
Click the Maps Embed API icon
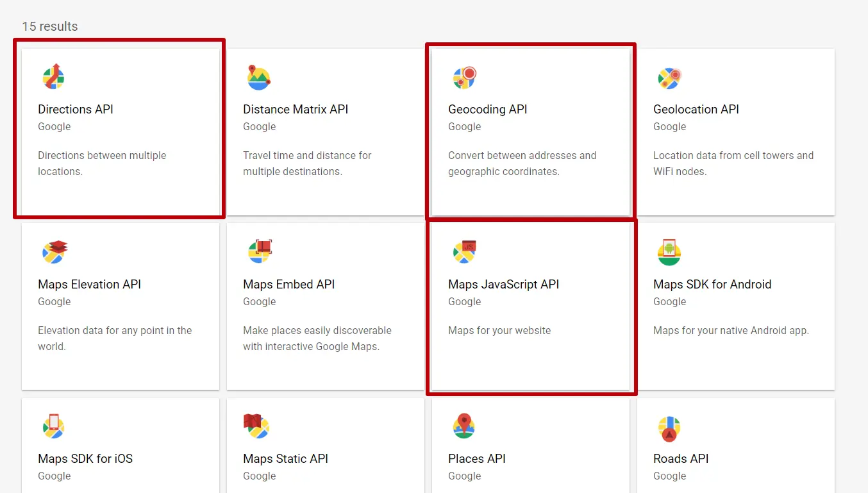(259, 251)
